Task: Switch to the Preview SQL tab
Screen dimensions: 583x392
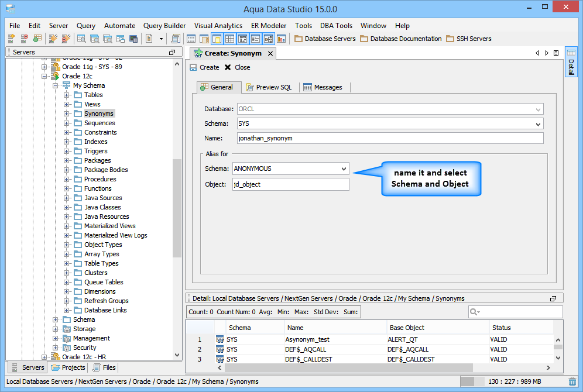Action: point(269,87)
